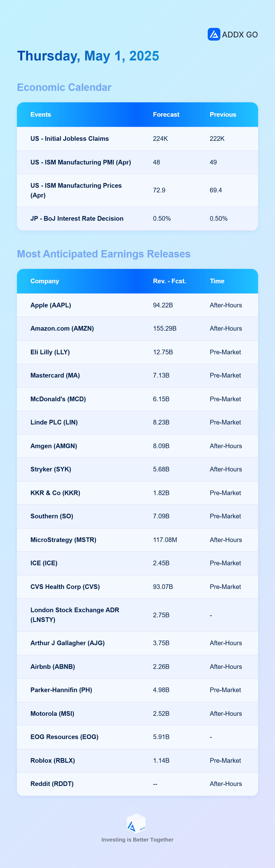Click the Economic Calendar section heading
Image resolution: width=275 pixels, height=868 pixels.
coord(64,87)
